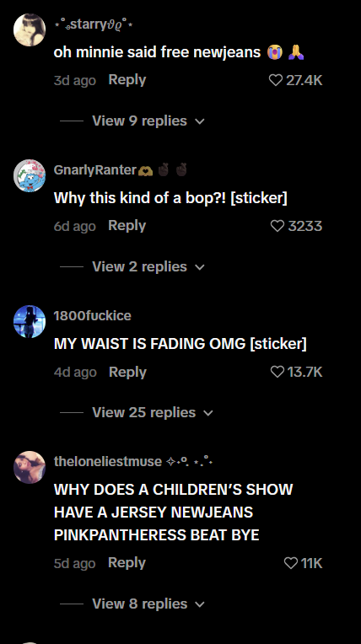Viewport: 361px width, 644px height.
Task: Reply to 1800fuckice's comment
Action: point(127,372)
